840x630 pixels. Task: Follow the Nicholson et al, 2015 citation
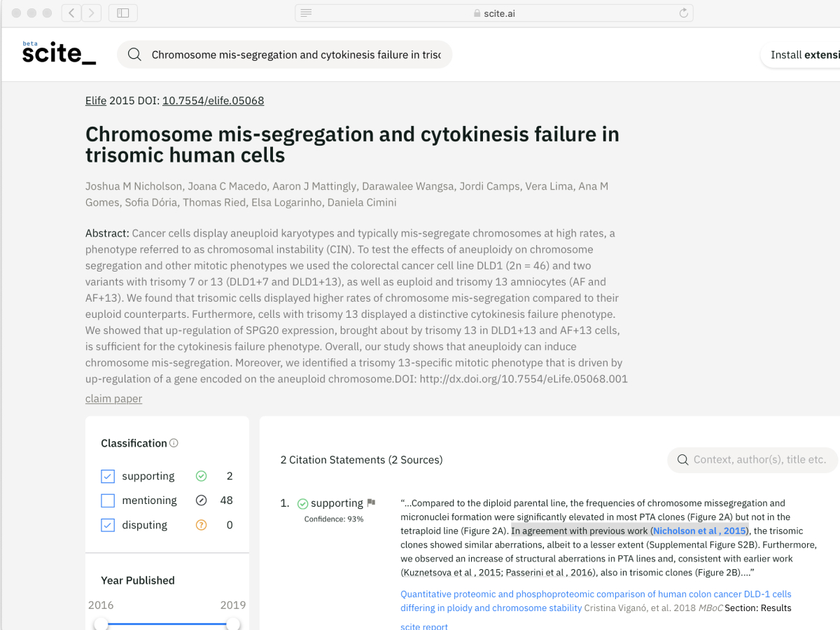699,531
